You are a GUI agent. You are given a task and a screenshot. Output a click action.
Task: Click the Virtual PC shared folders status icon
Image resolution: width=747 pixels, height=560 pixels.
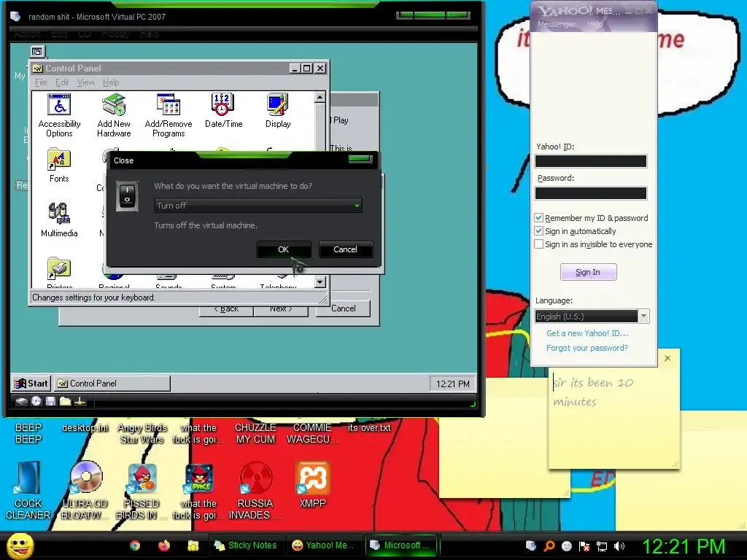click(65, 402)
